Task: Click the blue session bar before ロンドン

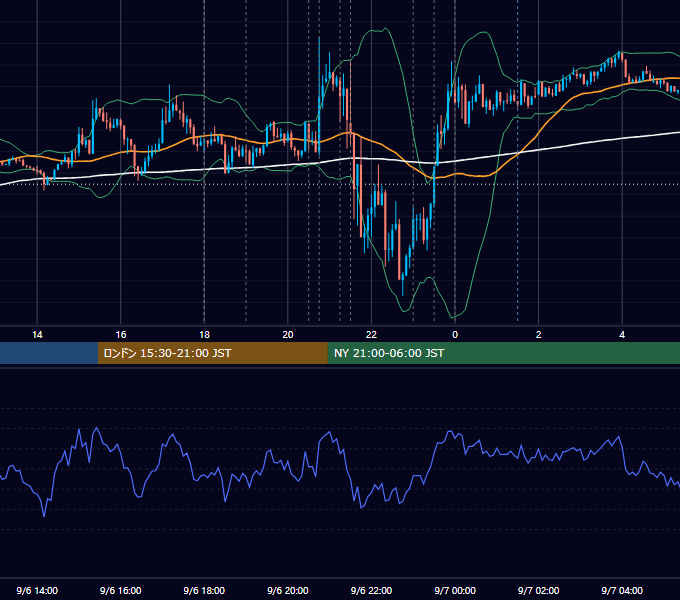Action: pos(49,353)
